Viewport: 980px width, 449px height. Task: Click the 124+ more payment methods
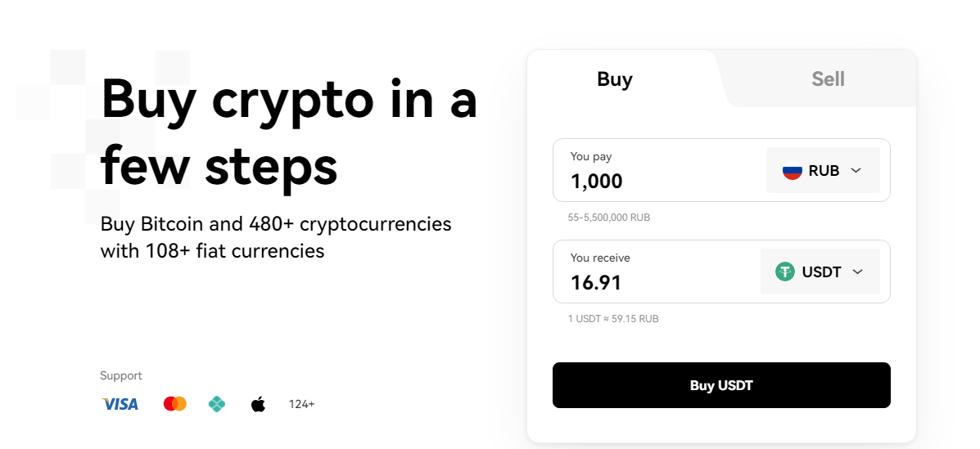pyautogui.click(x=301, y=404)
